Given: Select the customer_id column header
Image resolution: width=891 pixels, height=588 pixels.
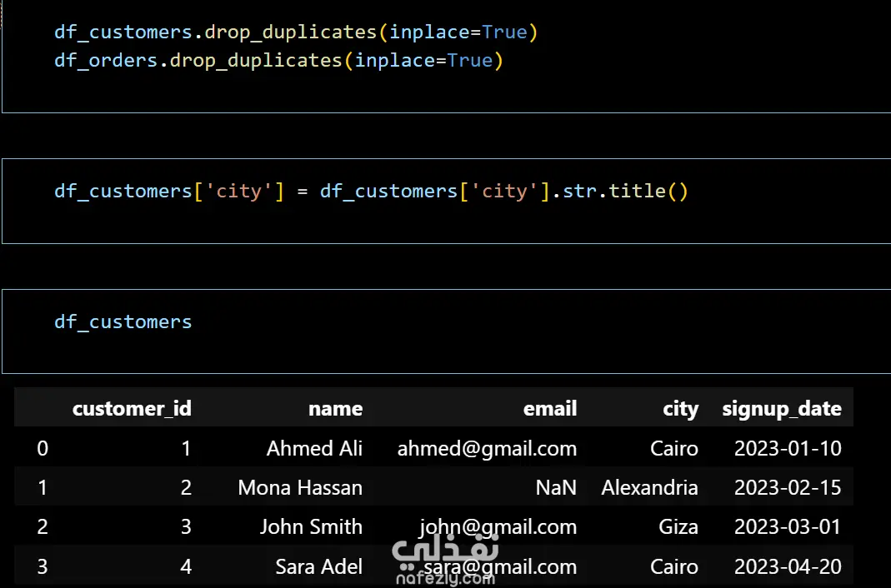Looking at the screenshot, I should click(x=132, y=409).
